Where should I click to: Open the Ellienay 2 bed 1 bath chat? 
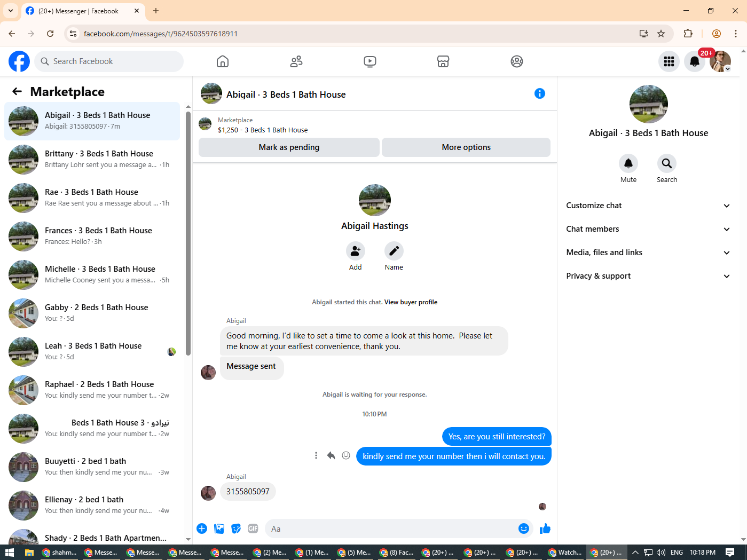[92, 506]
